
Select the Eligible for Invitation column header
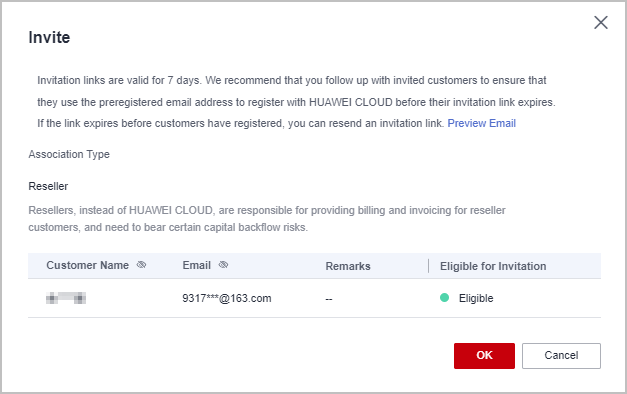point(493,266)
